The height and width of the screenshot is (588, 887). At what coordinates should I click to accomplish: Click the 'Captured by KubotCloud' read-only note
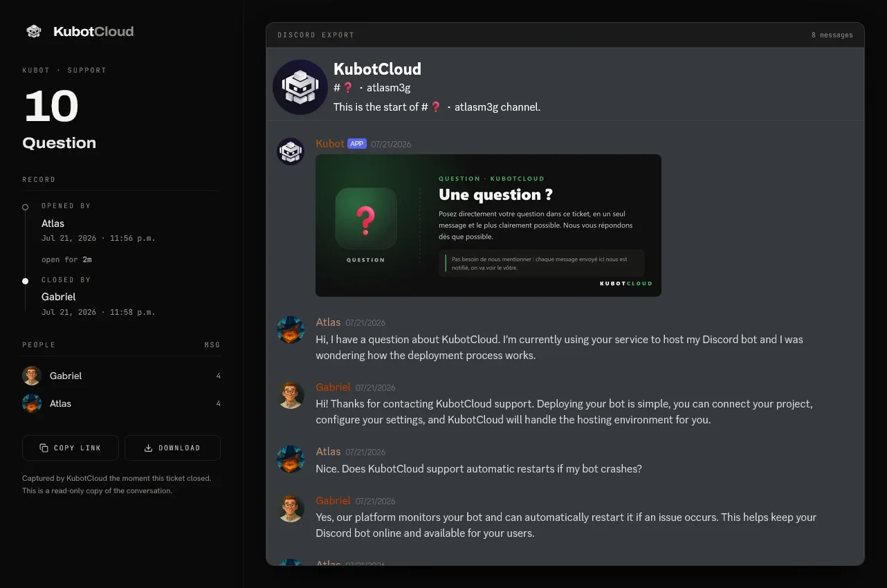pyautogui.click(x=117, y=484)
